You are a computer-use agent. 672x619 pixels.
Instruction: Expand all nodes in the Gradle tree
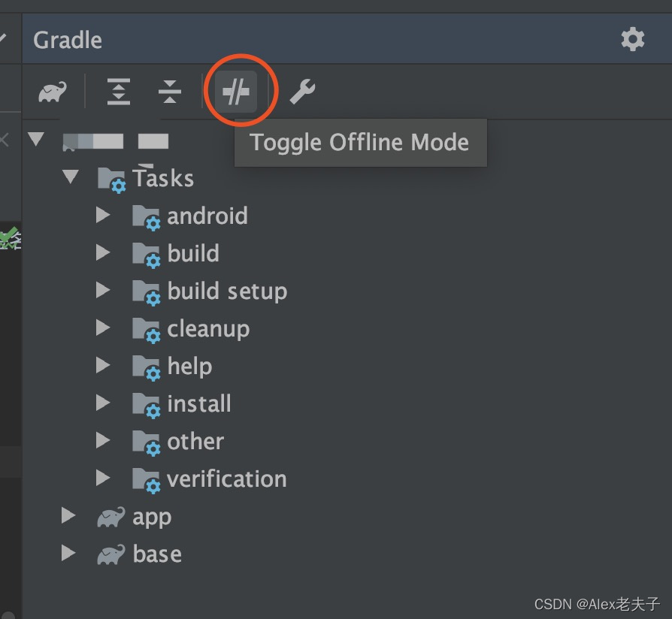pyautogui.click(x=118, y=90)
